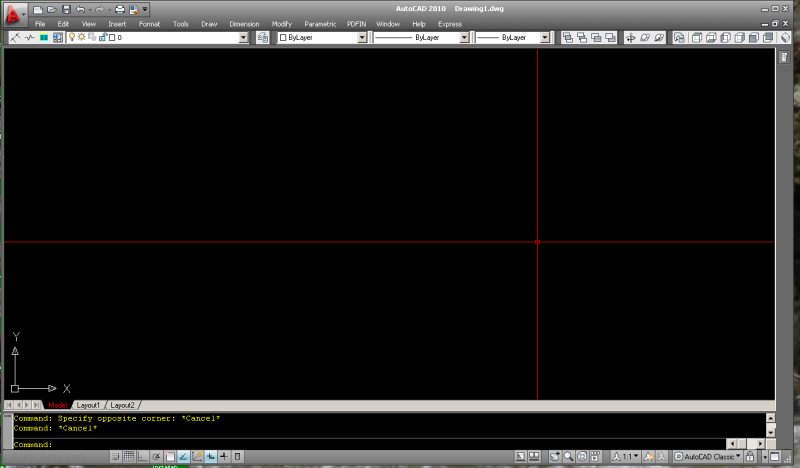The image size is (800, 468).
Task: Open the PDFIN menu
Action: 356,24
